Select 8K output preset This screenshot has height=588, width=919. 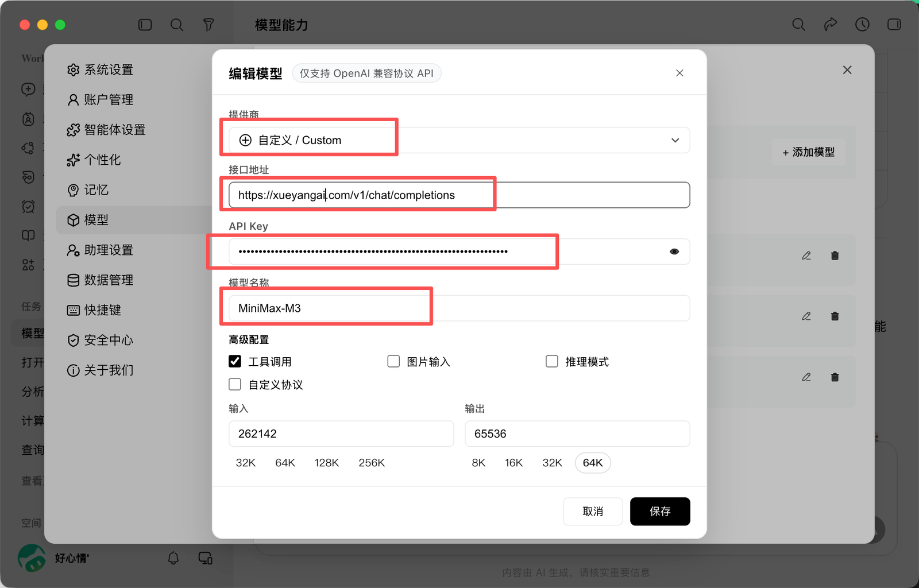[x=478, y=463]
